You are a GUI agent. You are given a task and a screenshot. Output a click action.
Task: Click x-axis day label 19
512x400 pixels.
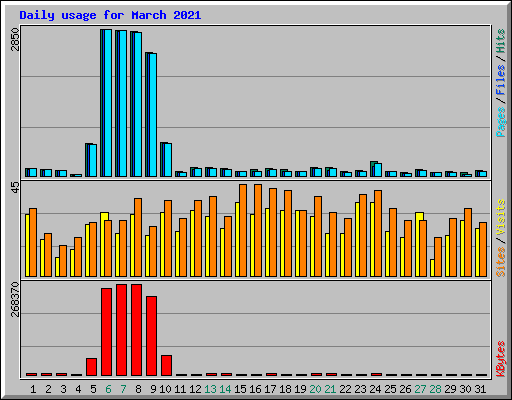pos(300,389)
